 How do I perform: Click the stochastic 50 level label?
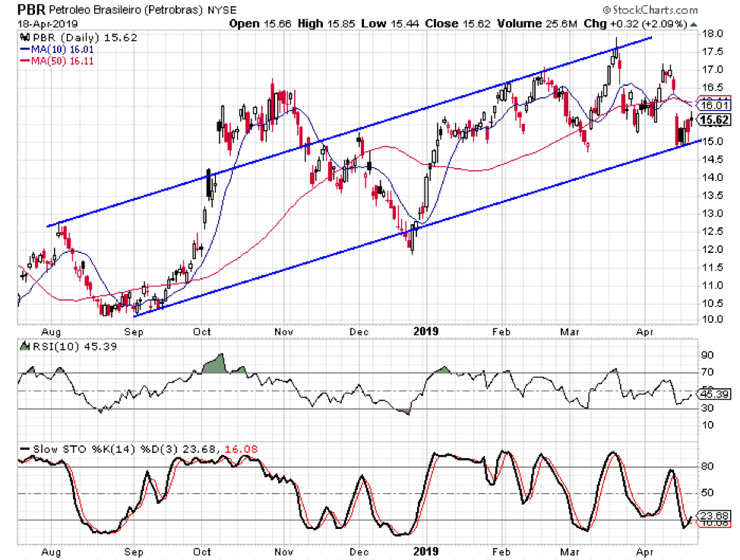pos(707,493)
